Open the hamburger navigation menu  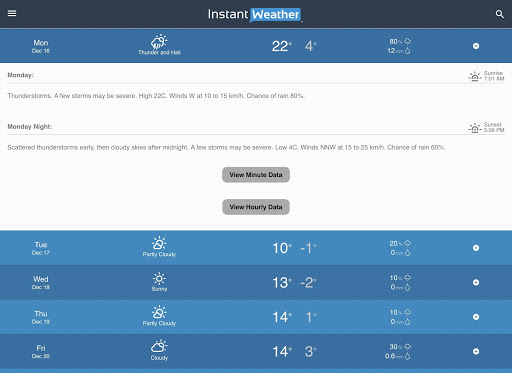(x=12, y=13)
